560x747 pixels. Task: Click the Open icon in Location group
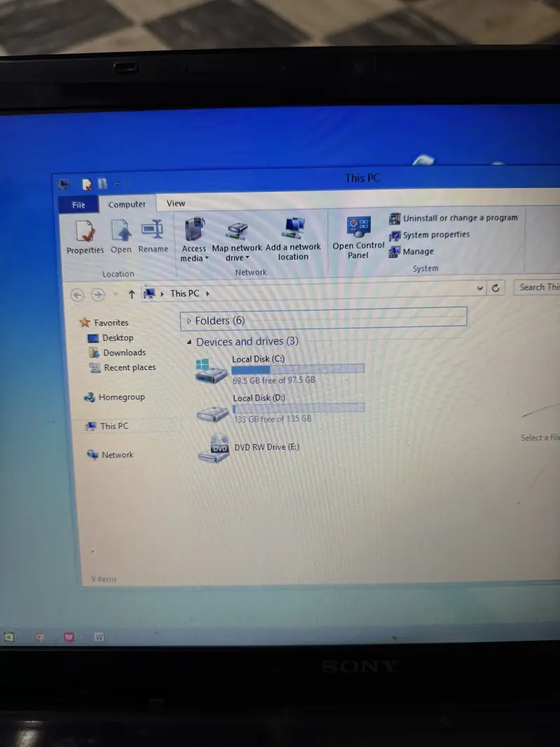tap(121, 236)
